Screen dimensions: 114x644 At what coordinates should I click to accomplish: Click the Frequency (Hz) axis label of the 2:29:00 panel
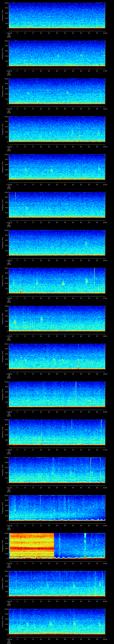[3, 16]
